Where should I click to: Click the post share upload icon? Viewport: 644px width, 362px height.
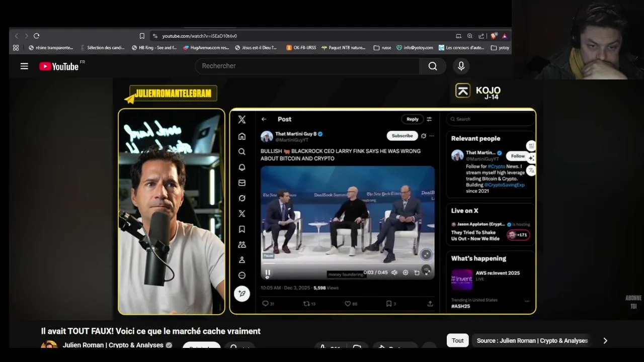(x=430, y=304)
